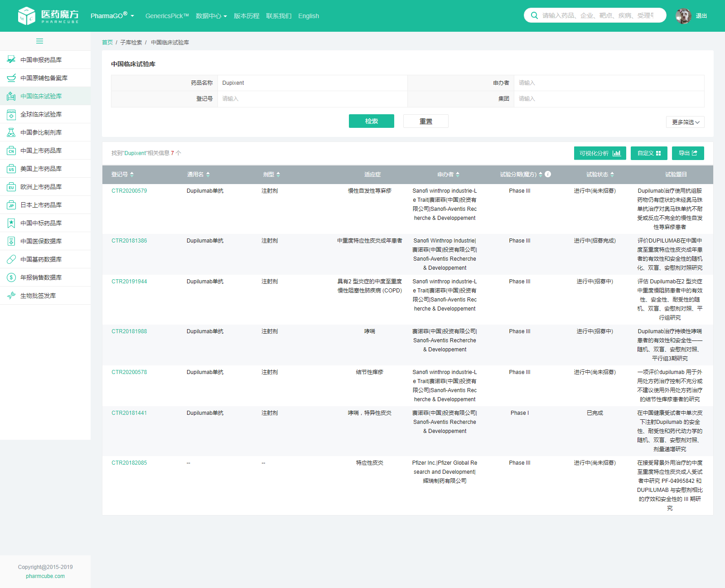Open trial record CTR20200579
This screenshot has height=588, width=725.
pyautogui.click(x=129, y=191)
